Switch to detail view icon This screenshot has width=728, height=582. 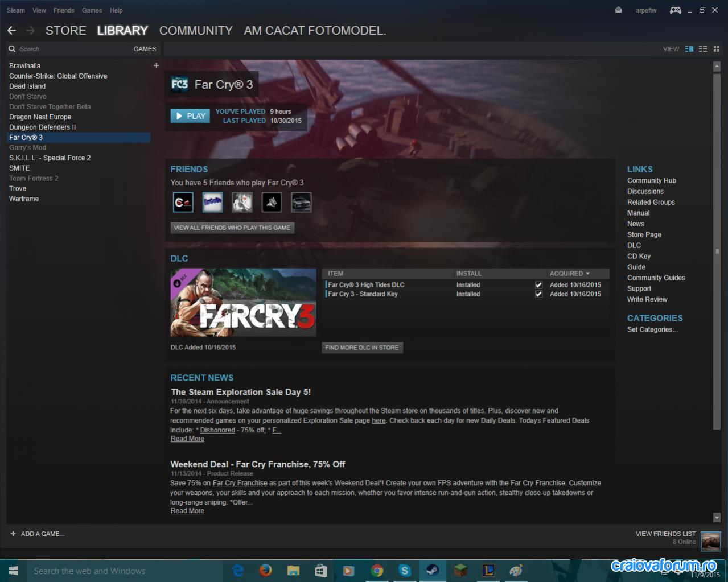[x=689, y=49]
